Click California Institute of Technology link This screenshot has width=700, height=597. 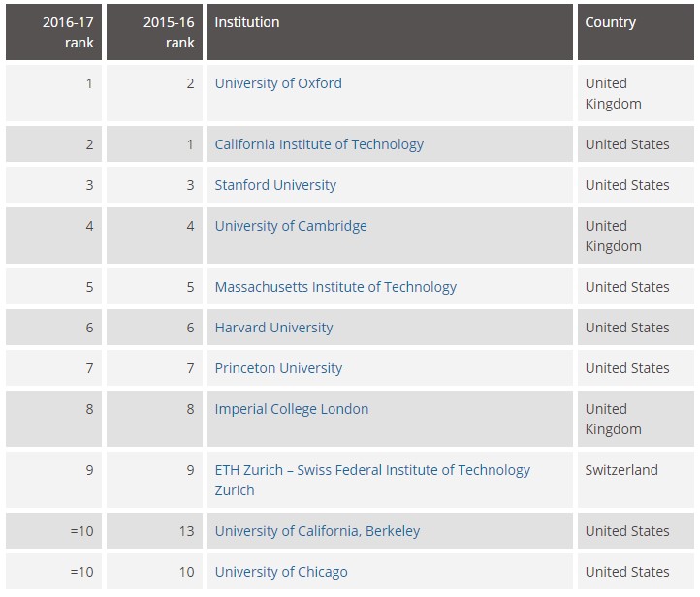[x=319, y=144]
